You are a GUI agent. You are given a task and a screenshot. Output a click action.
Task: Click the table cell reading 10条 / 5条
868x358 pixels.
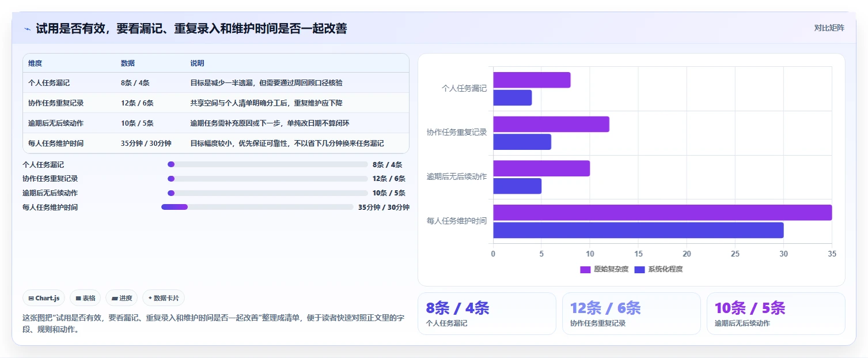click(x=137, y=123)
